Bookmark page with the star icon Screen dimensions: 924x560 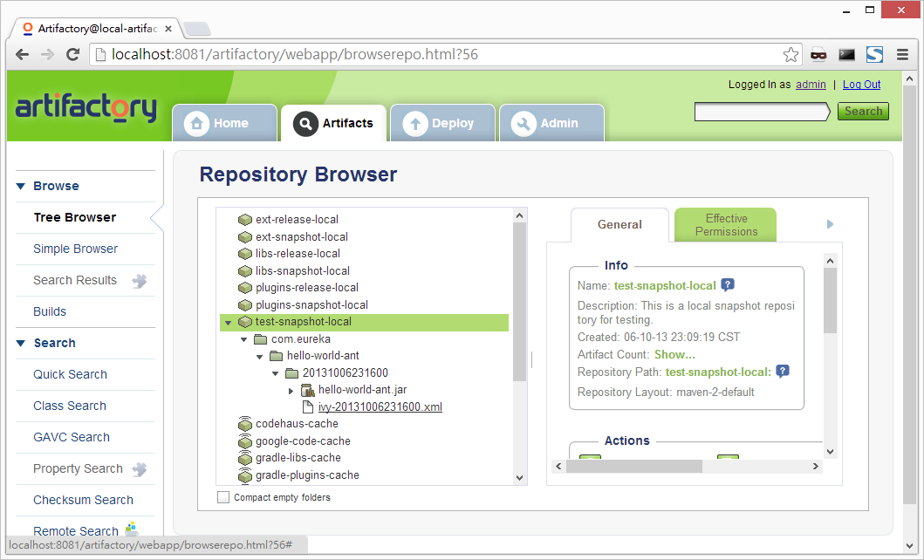pos(791,55)
